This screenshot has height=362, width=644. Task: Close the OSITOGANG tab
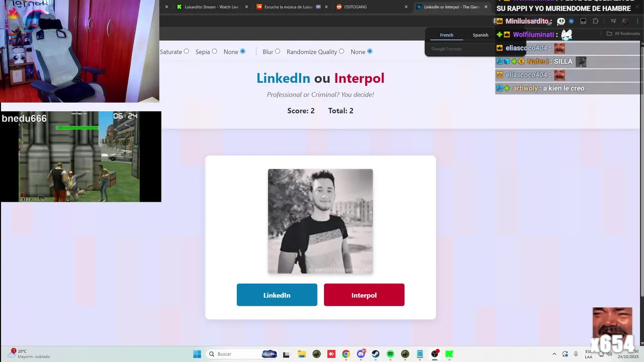pyautogui.click(x=406, y=7)
